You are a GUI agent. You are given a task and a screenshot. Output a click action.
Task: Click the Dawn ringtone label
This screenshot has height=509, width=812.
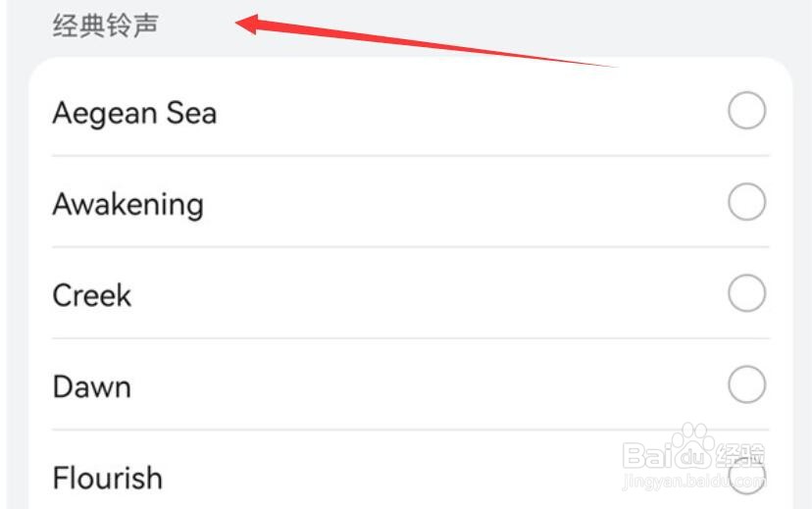tap(91, 386)
